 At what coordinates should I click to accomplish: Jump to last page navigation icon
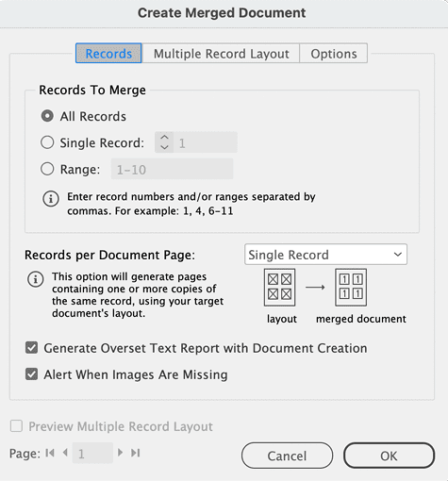pyautogui.click(x=136, y=453)
